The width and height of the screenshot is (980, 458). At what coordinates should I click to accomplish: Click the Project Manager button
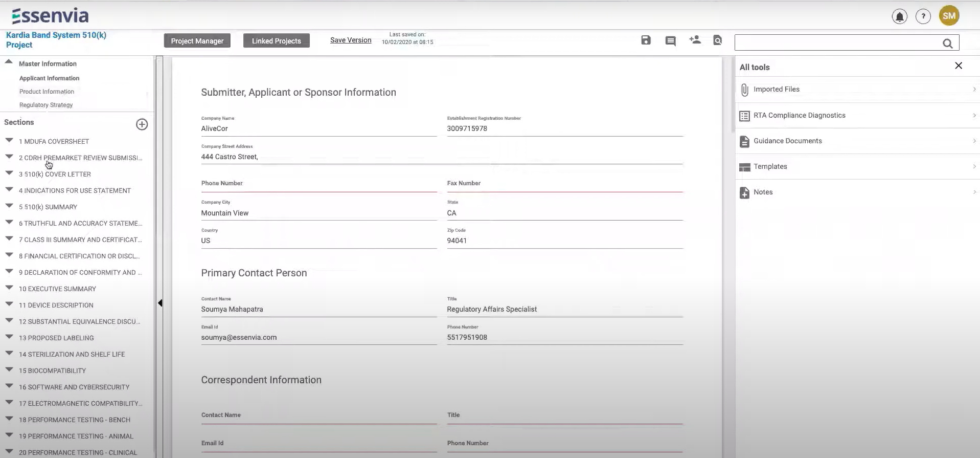click(197, 41)
